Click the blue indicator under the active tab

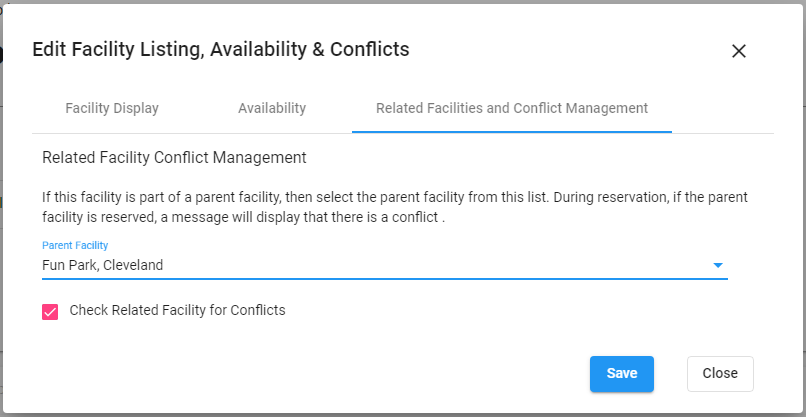click(x=512, y=132)
